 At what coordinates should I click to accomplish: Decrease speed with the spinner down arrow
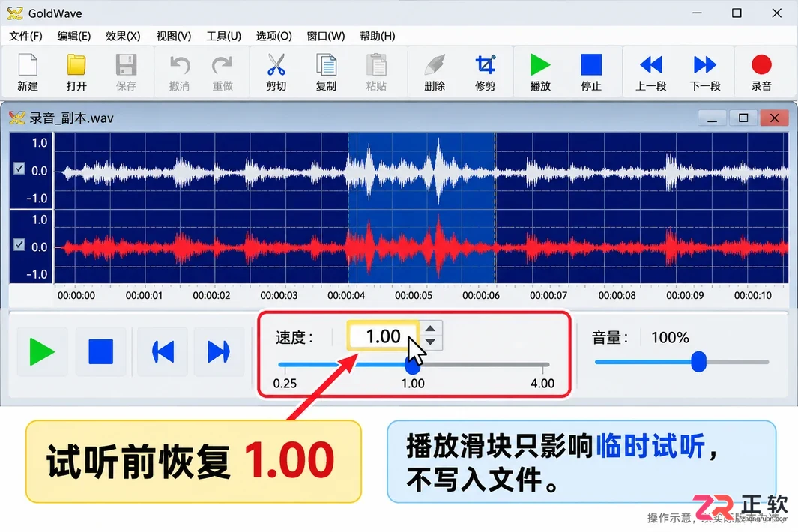tap(431, 342)
